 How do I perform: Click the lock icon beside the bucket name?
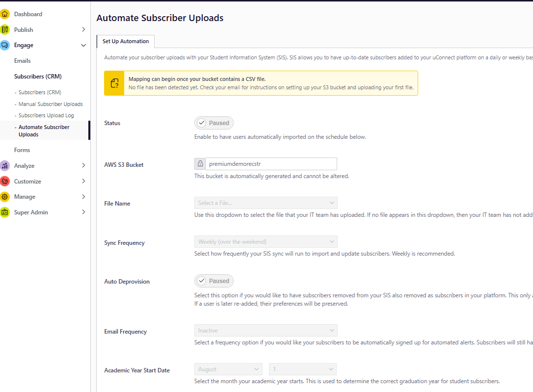[x=199, y=163]
